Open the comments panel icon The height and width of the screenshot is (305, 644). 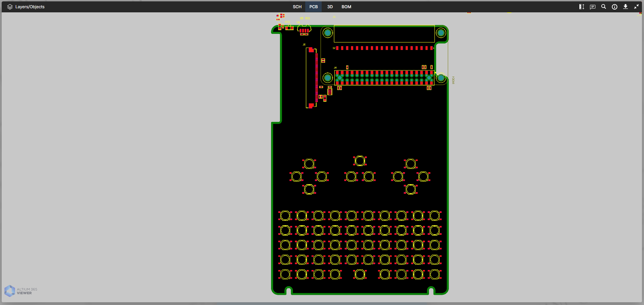click(593, 7)
